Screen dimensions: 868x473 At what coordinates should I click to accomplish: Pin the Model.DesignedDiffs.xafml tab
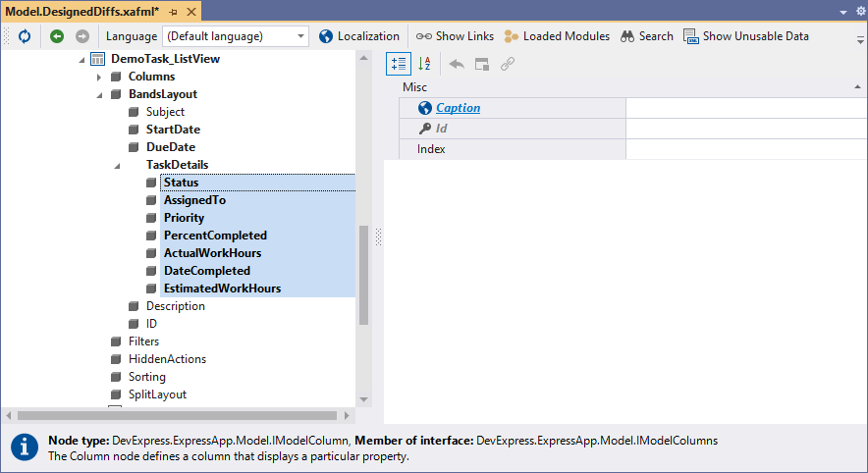(x=173, y=12)
